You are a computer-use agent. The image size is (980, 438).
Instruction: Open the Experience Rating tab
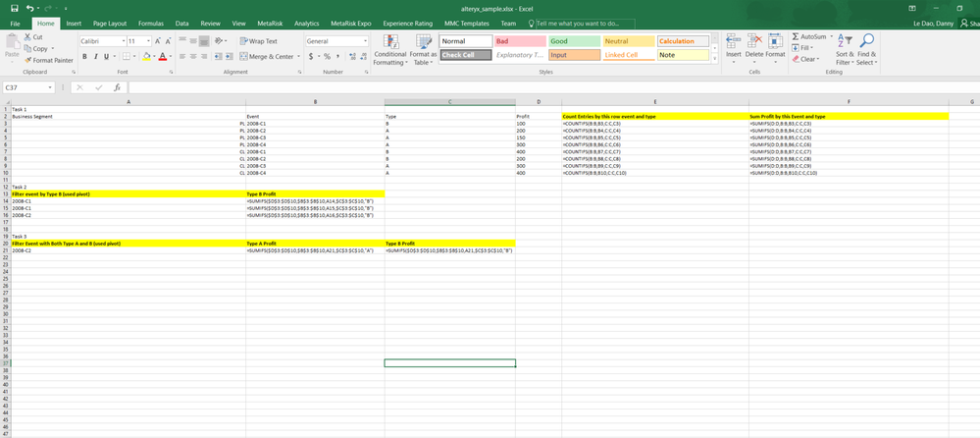click(407, 24)
